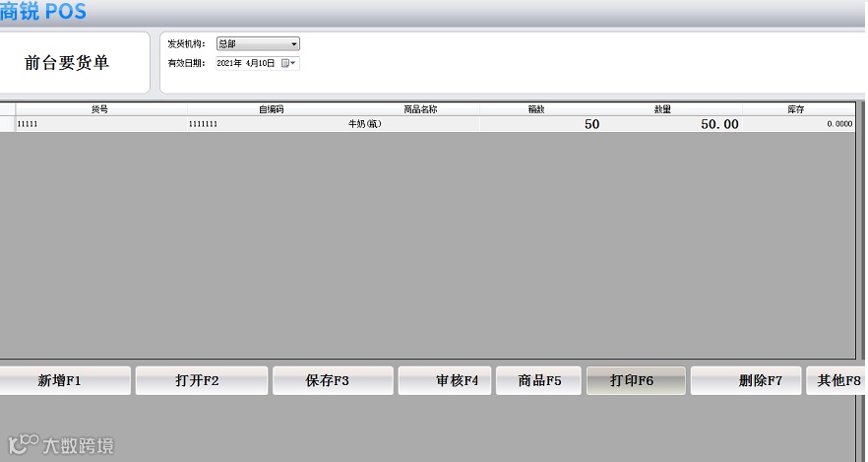Select the row header of the 11111 row
868x462 pixels.
[7, 123]
